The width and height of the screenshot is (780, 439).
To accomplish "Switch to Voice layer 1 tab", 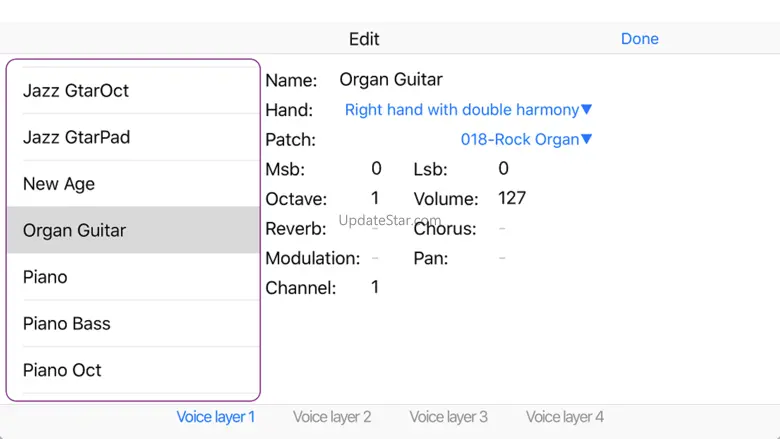I will tap(216, 417).
